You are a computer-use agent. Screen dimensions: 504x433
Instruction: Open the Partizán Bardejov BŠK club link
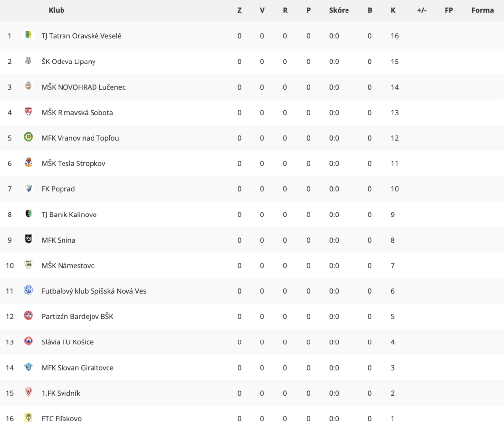coord(77,316)
